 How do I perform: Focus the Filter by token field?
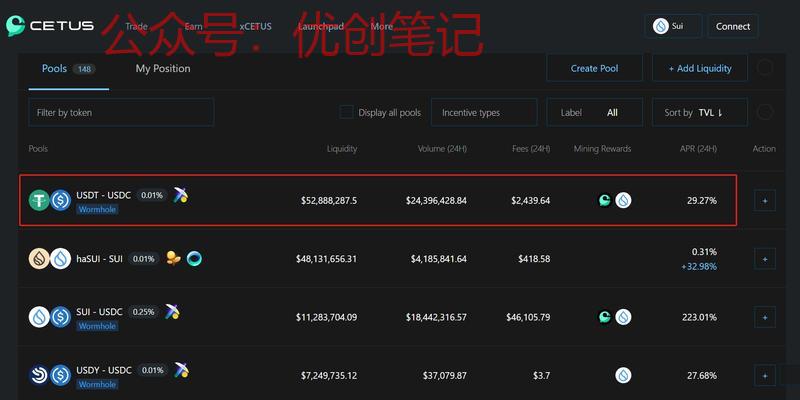click(x=121, y=112)
